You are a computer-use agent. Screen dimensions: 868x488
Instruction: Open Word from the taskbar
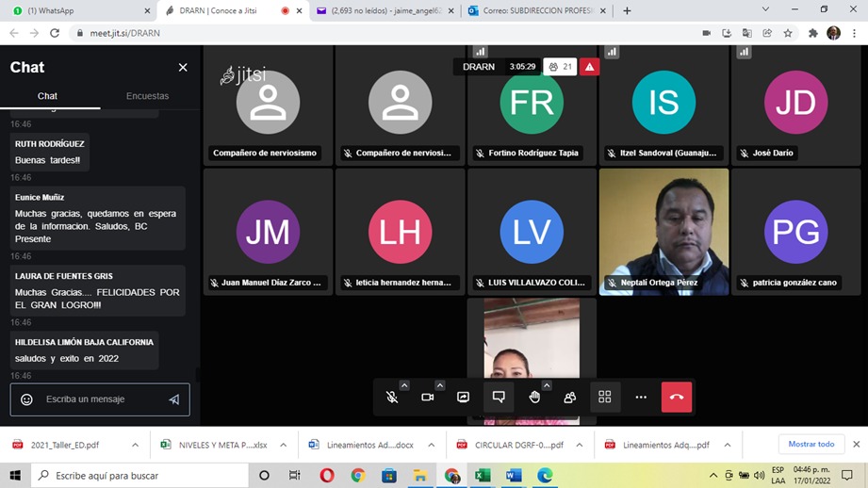click(x=514, y=475)
